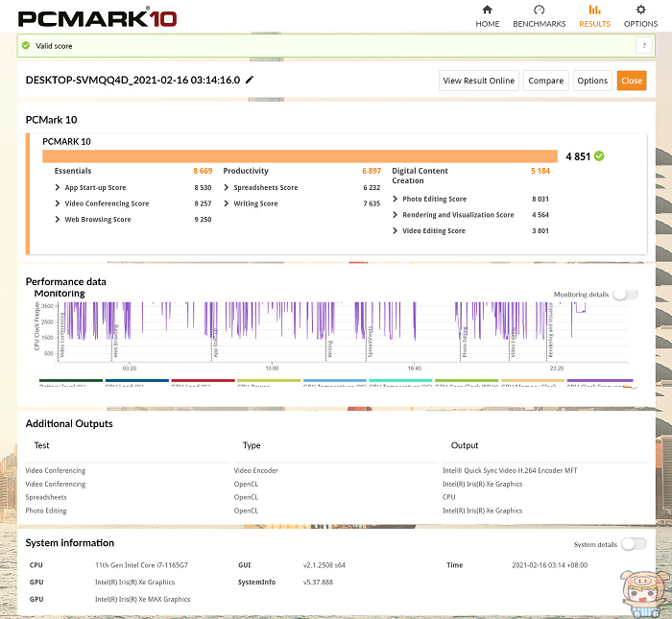Click the green valid score check icon
This screenshot has height=619, width=672.
(26, 45)
